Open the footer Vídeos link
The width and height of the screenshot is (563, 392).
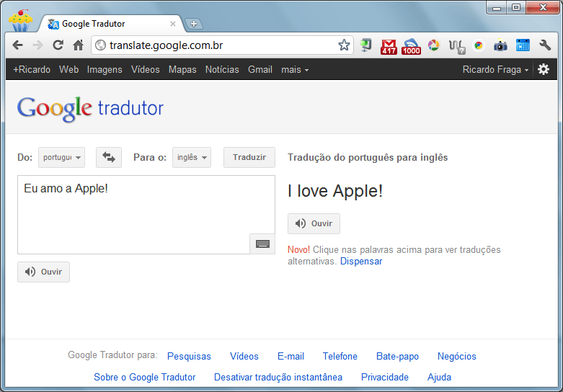244,356
